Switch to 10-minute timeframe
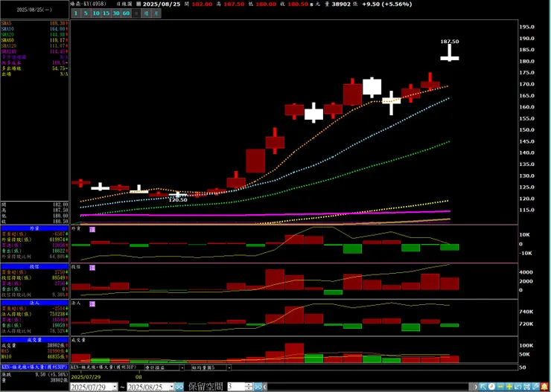This screenshot has height=392, width=551. click(96, 13)
